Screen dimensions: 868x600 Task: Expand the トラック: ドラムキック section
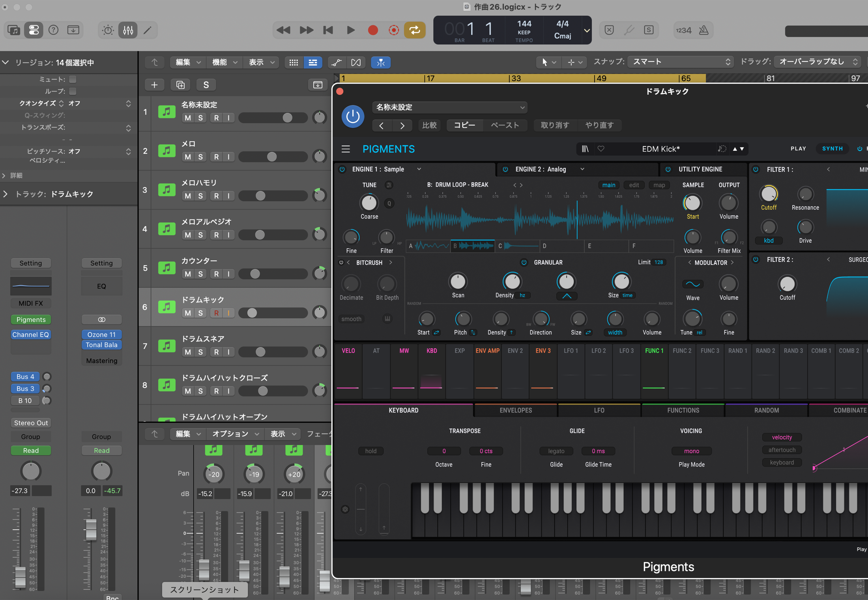(5, 194)
